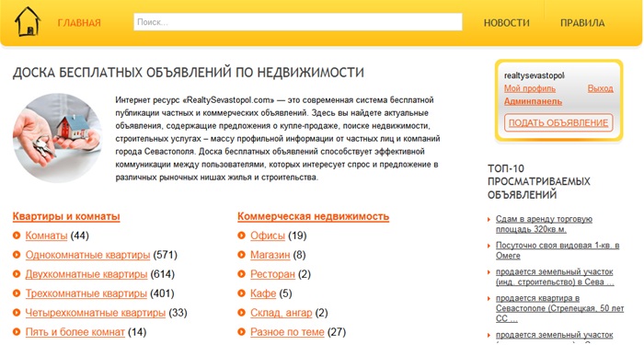Click the circular house-and-keys image
Viewport: 644px width, 345px height.
click(x=57, y=138)
